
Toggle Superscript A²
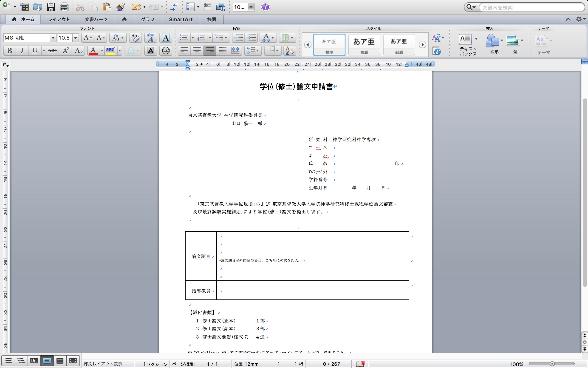click(x=66, y=51)
